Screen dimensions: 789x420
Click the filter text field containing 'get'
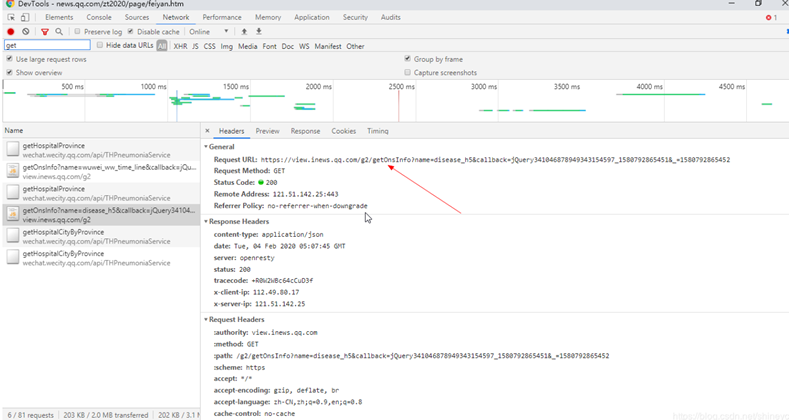(x=47, y=45)
